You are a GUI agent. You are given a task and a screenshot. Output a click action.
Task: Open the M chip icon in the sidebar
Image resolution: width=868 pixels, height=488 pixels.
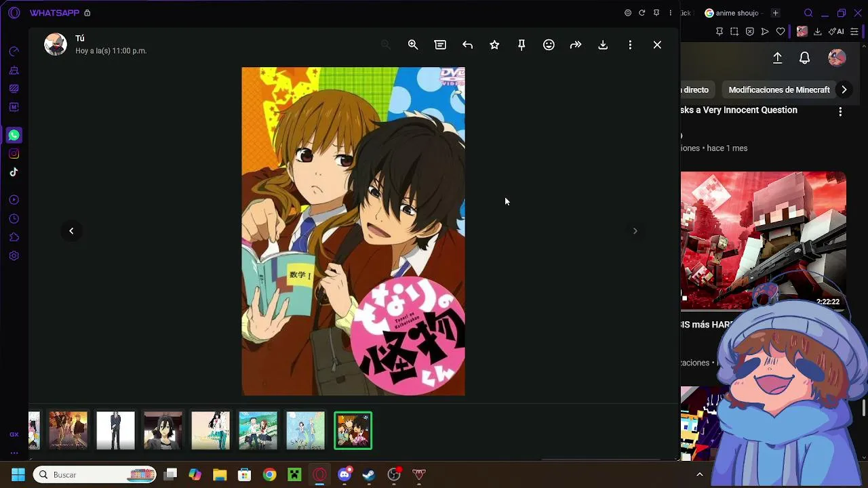pyautogui.click(x=14, y=107)
